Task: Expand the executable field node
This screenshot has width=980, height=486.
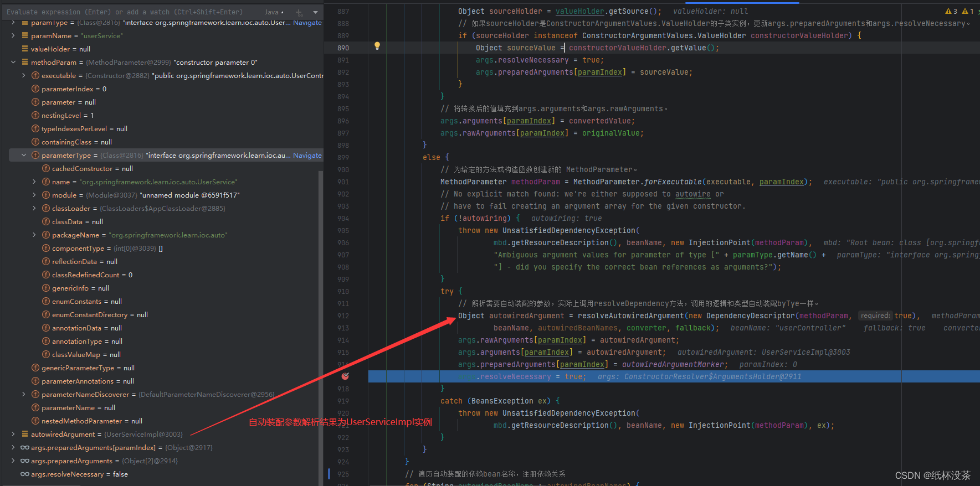Action: [x=24, y=75]
